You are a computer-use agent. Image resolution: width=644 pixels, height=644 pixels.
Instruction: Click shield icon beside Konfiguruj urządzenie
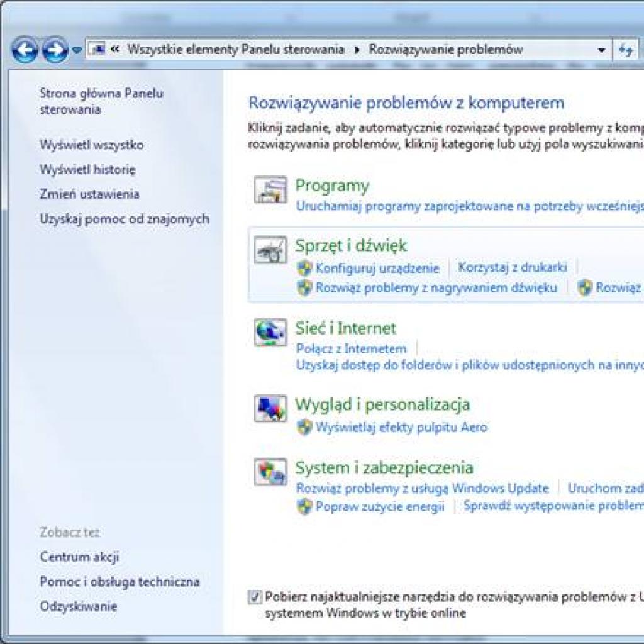(x=304, y=268)
